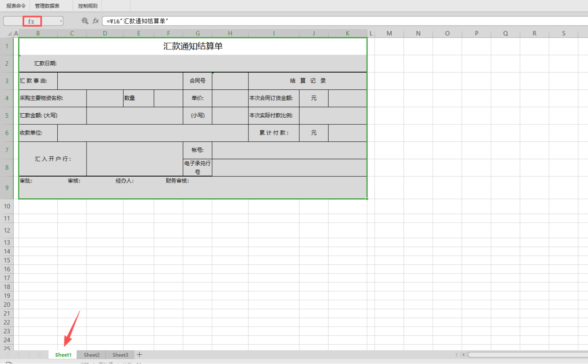The height and width of the screenshot is (364, 588).
Task: Click next sheet navigation arrow
Action: (29, 355)
